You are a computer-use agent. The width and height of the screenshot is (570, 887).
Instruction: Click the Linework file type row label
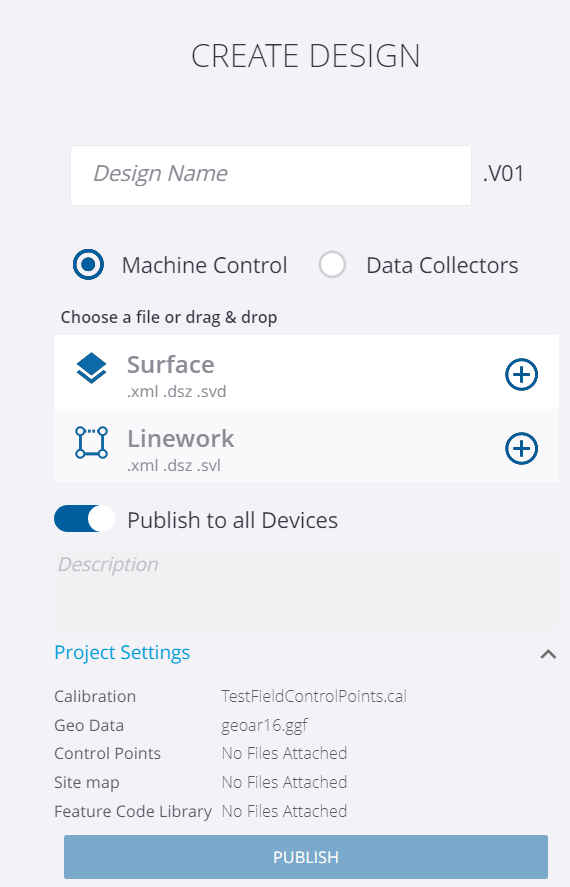click(x=180, y=438)
